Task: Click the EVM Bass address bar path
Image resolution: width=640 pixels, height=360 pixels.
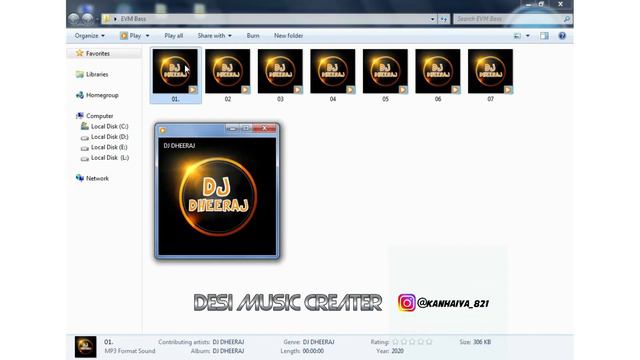Action: click(x=133, y=19)
